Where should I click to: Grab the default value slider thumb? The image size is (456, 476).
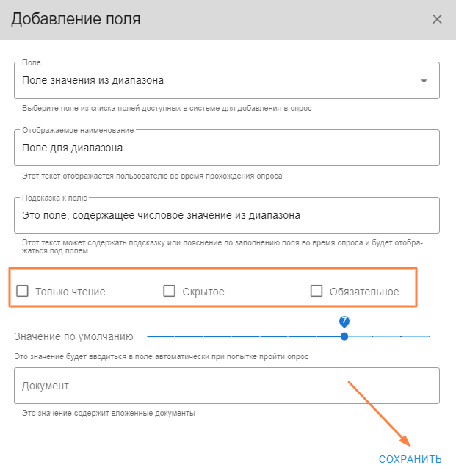point(344,336)
